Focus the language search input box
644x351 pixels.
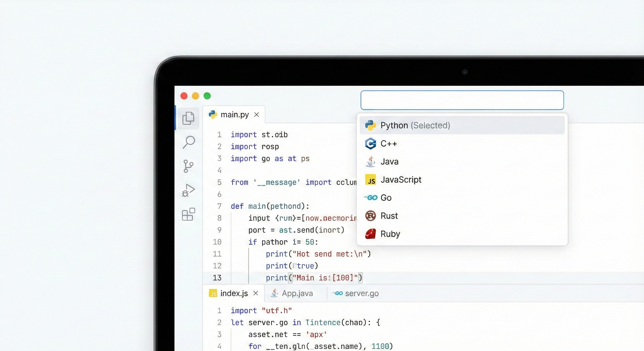(462, 100)
